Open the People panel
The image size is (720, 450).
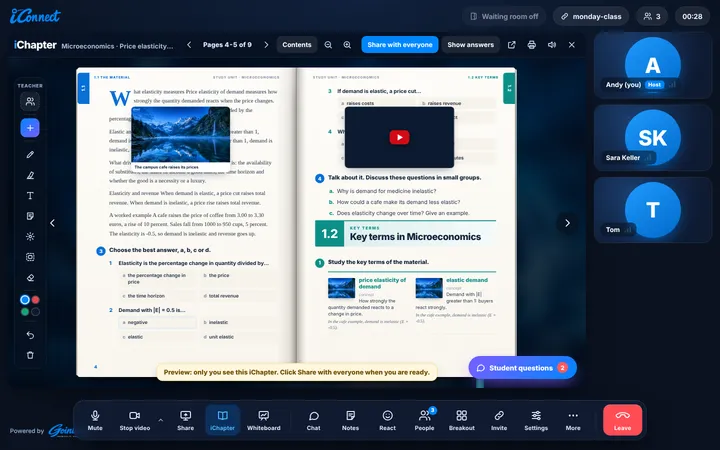[424, 421]
